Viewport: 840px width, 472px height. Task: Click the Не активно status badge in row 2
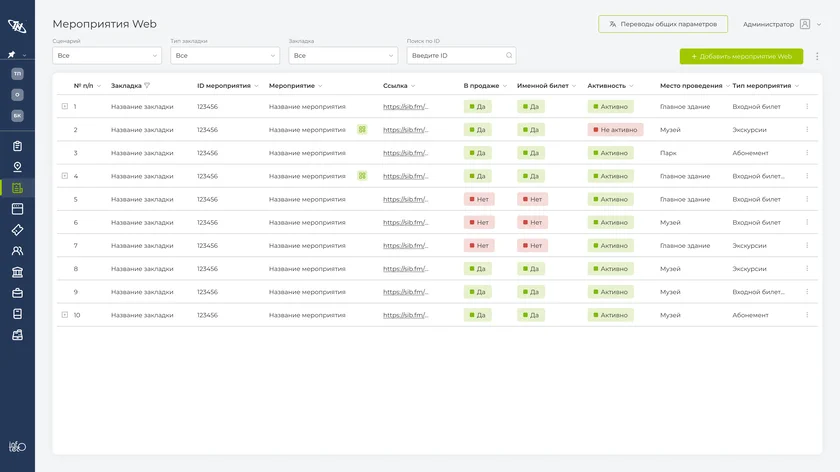(x=615, y=130)
